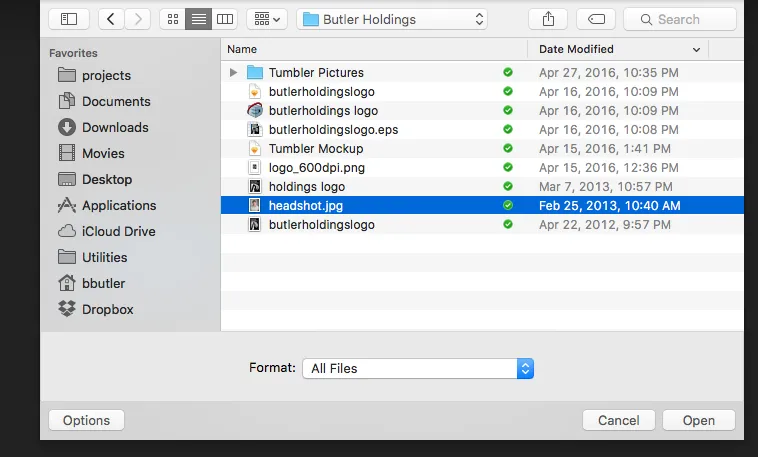Toggle the Date Modified sort direction chevron
The width and height of the screenshot is (758, 457).
point(696,50)
